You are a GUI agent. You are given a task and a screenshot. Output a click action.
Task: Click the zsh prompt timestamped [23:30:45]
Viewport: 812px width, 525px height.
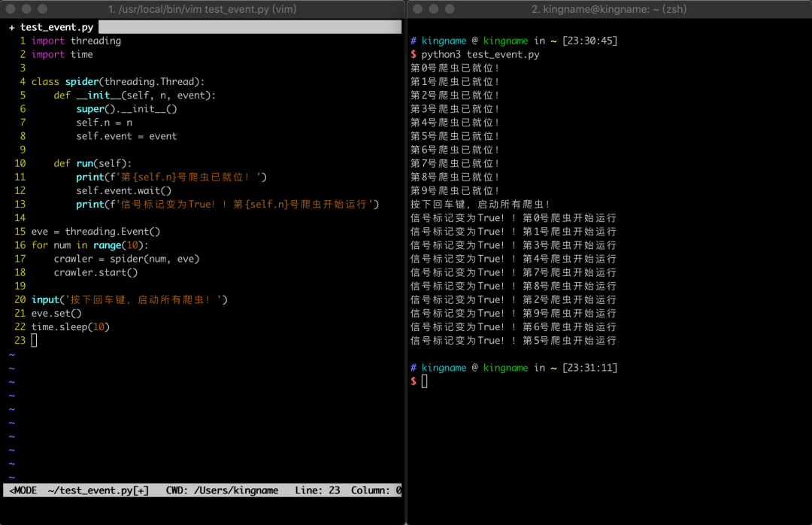(x=514, y=41)
